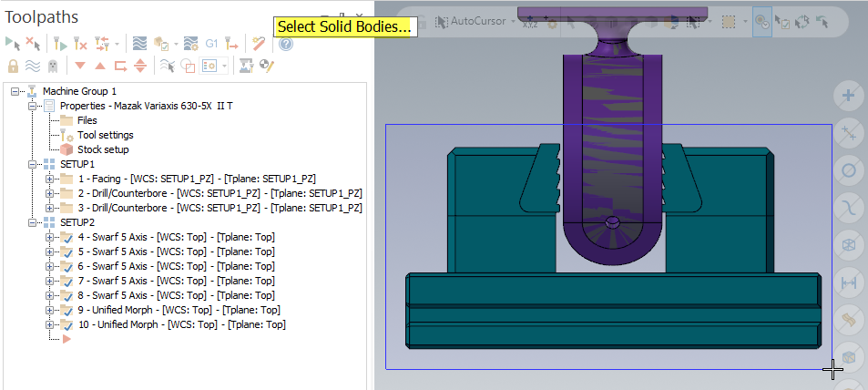The image size is (868, 390).
Task: Backplot selected operations
Action: (139, 43)
